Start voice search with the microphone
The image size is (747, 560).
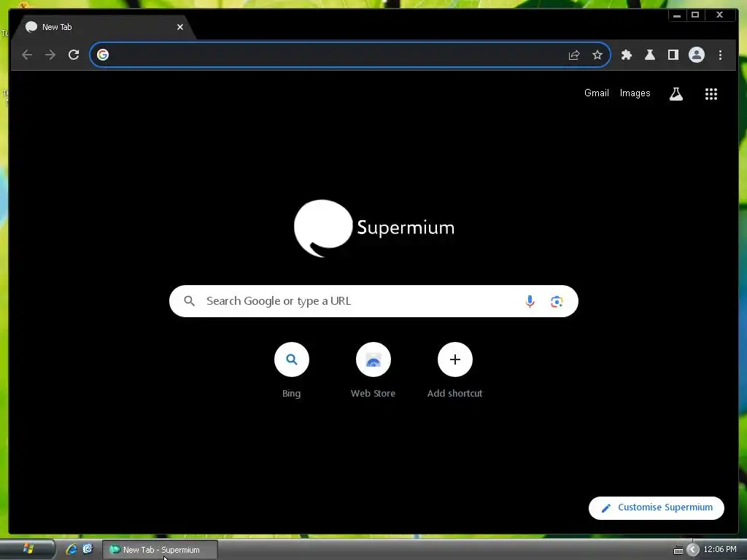coord(530,301)
